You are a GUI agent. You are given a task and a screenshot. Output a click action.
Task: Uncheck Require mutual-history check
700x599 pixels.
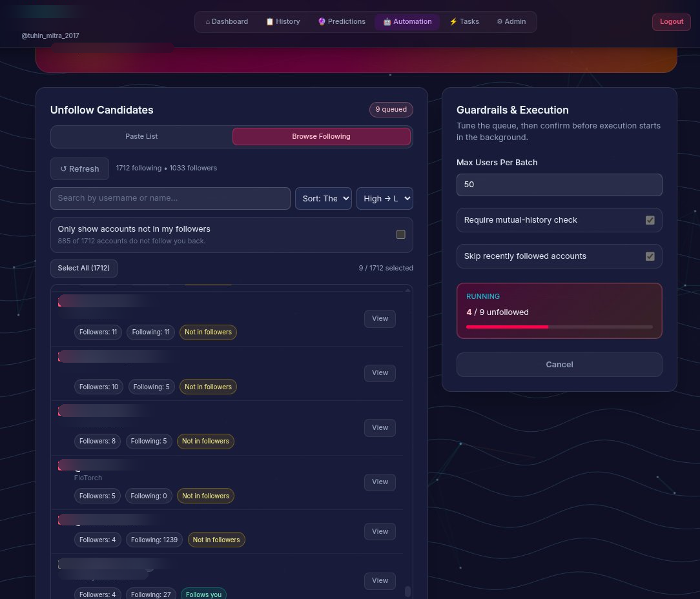(650, 220)
